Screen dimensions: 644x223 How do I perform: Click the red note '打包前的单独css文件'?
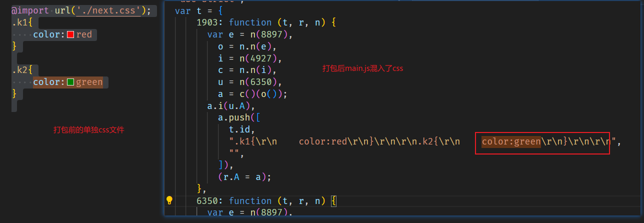coord(88,130)
